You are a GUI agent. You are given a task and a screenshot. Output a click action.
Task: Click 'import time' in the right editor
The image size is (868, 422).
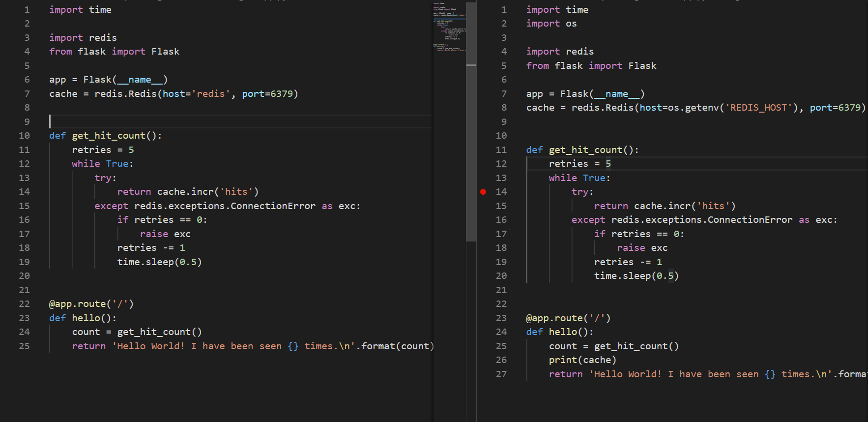[557, 10]
